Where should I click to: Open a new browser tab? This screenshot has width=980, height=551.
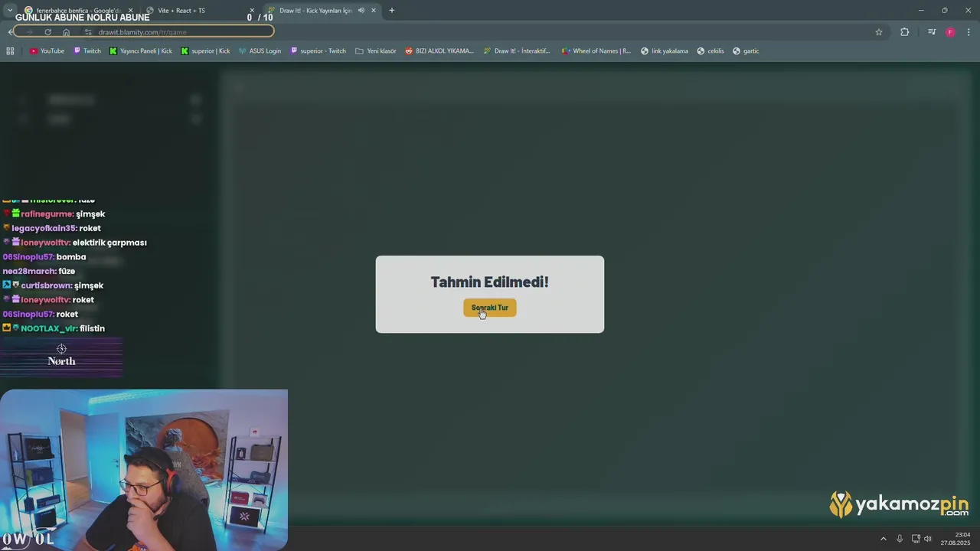tap(392, 11)
